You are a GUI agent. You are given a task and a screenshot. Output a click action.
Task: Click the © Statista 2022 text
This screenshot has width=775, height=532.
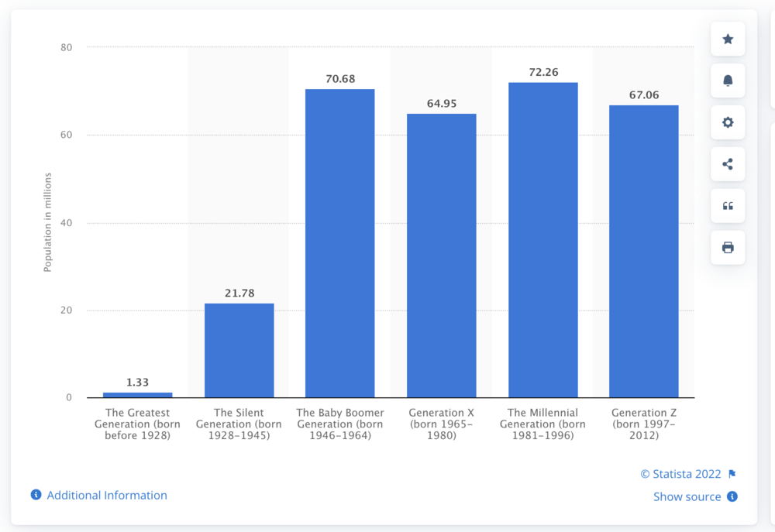(680, 474)
